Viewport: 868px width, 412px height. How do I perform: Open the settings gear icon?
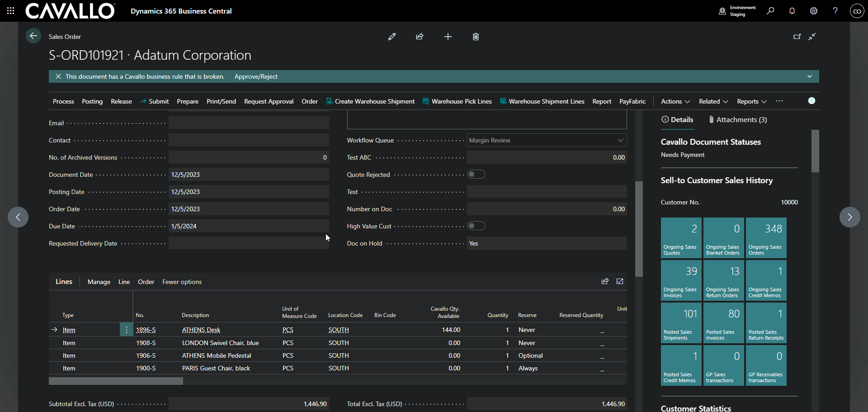pos(814,11)
